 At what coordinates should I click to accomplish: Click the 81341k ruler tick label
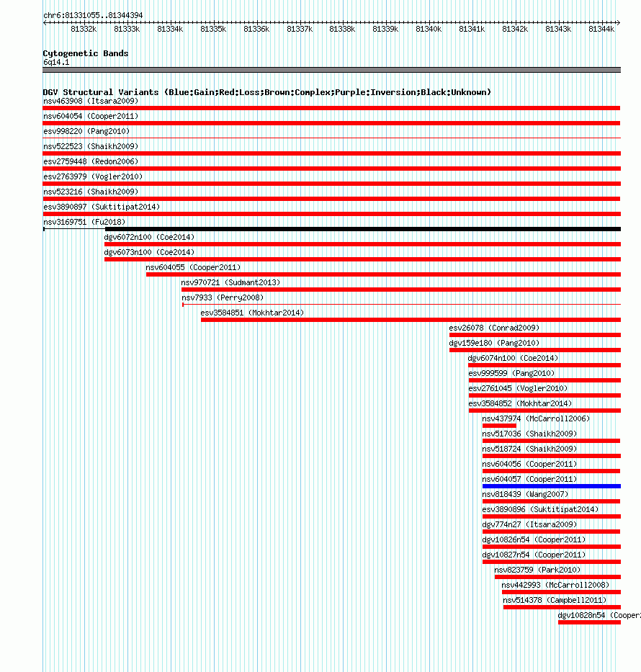coord(472,29)
